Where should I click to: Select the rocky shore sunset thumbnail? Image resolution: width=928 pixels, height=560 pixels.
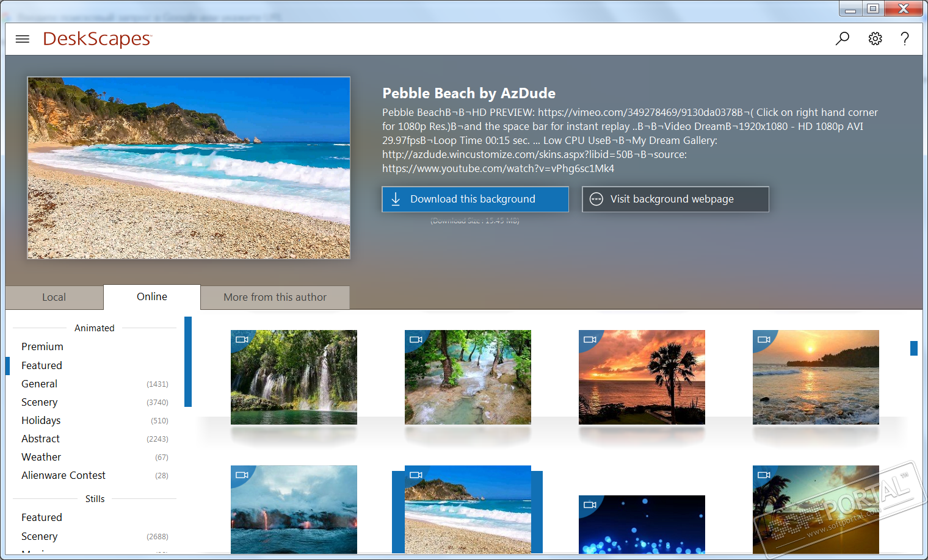click(x=816, y=377)
